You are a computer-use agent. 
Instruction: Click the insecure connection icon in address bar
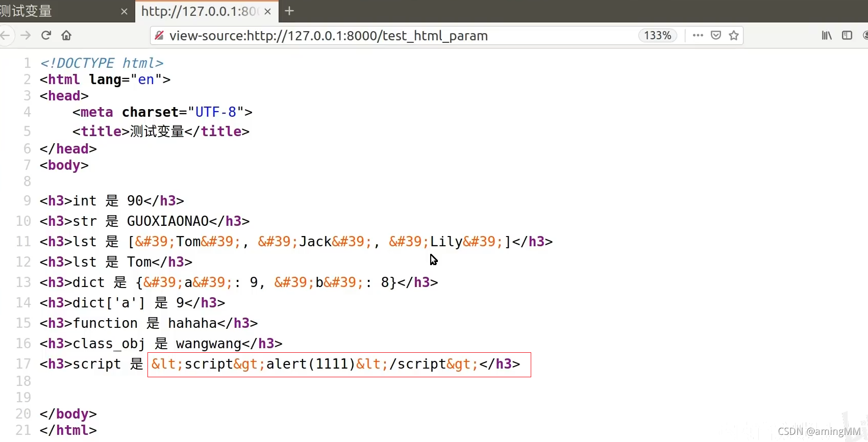tap(159, 35)
